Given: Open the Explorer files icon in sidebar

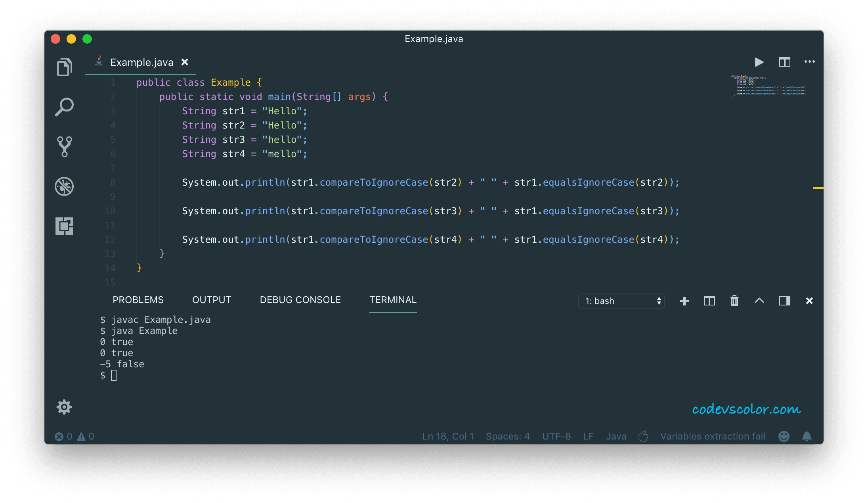Looking at the screenshot, I should point(64,67).
